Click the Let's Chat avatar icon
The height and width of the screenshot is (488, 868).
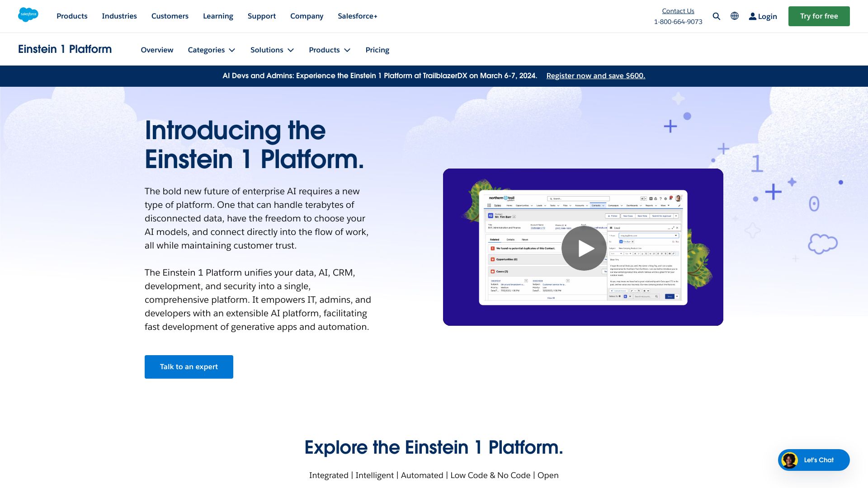788,460
